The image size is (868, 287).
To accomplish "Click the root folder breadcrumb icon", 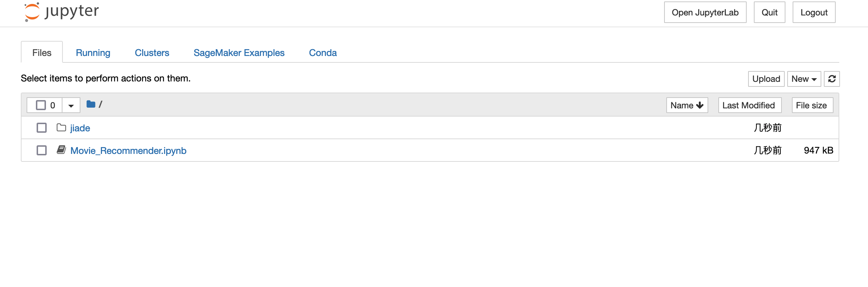I will [x=91, y=104].
